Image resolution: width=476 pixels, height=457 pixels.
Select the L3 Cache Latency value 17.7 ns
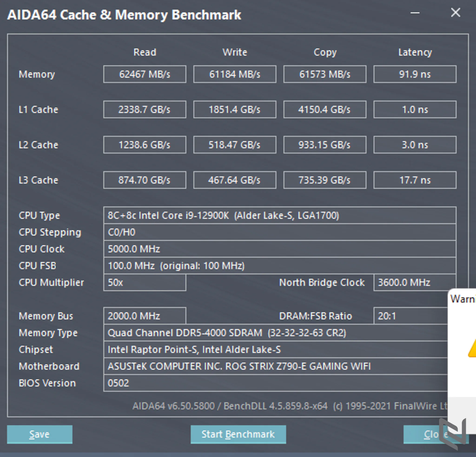[415, 180]
